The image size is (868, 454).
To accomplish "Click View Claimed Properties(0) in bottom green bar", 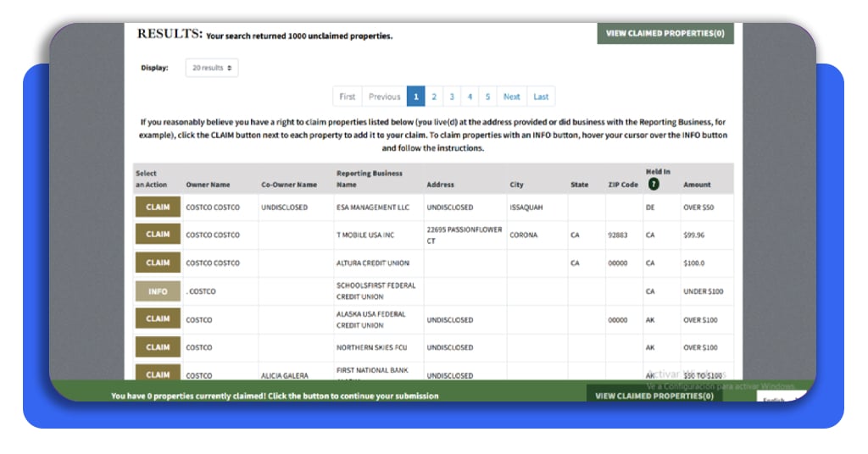I will (x=654, y=396).
